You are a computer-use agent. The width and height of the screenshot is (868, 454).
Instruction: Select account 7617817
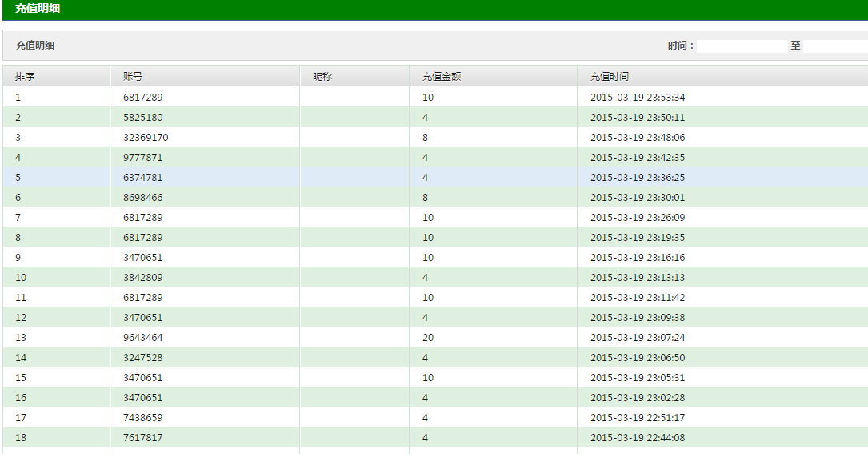click(x=143, y=437)
